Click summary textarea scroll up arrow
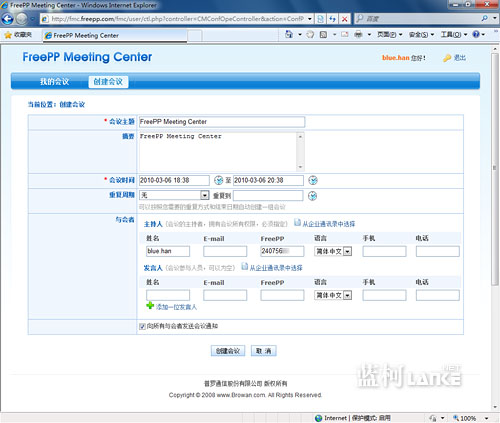The image size is (500, 423). [300, 136]
